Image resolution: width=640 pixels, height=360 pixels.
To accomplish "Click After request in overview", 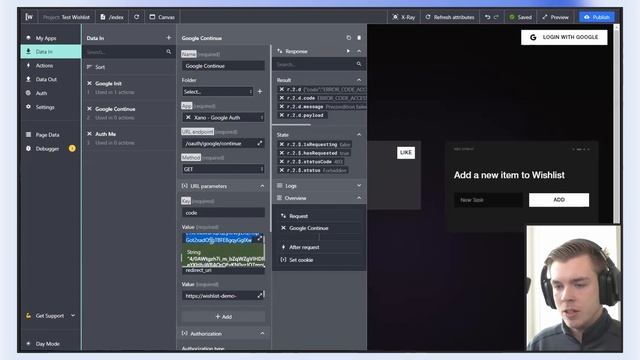I will 304,247.
